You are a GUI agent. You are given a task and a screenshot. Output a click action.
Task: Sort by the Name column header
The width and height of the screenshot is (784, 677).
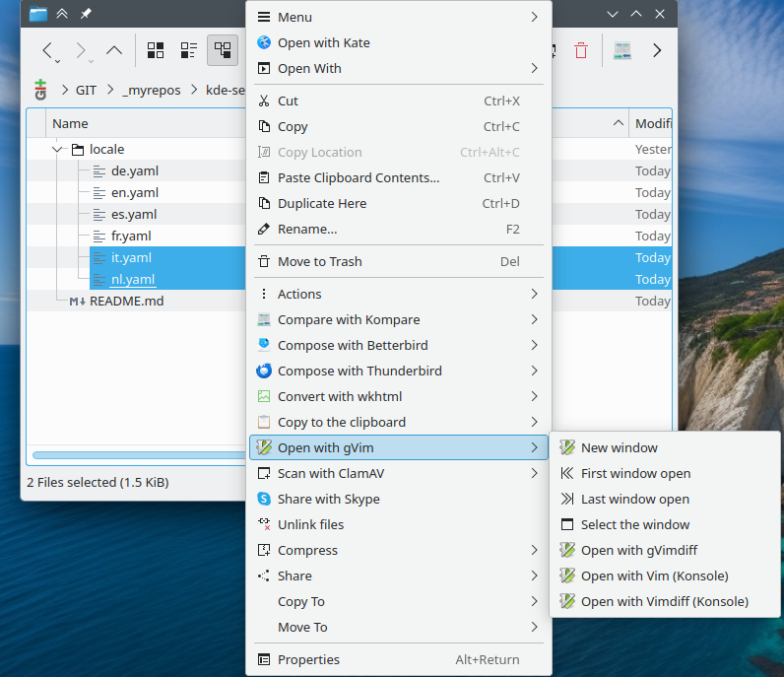71,123
